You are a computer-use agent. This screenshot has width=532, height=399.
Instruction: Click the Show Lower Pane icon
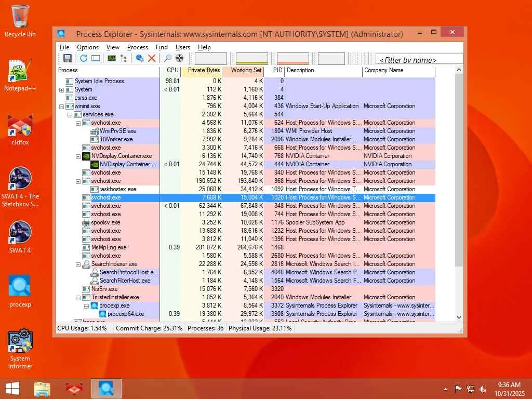coord(96,58)
